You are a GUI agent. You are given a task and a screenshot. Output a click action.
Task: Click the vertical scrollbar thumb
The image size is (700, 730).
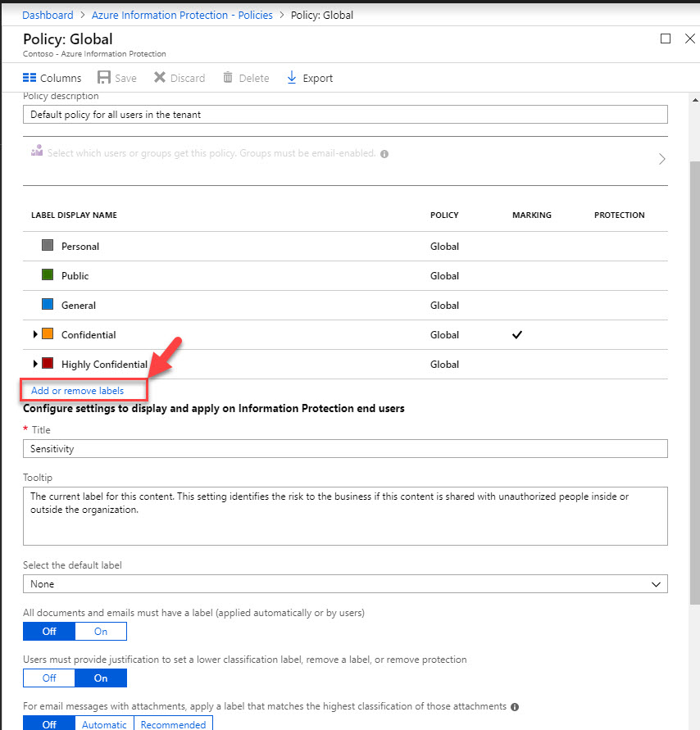pyautogui.click(x=695, y=383)
